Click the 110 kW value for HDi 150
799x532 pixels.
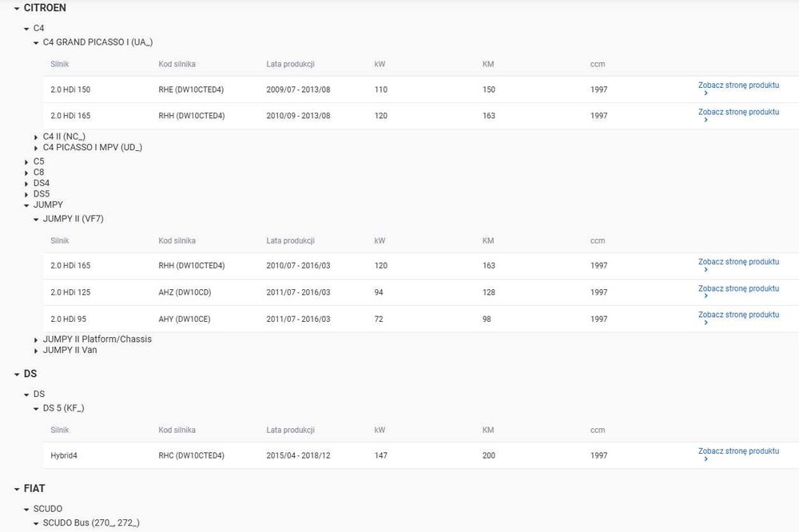[x=380, y=89]
